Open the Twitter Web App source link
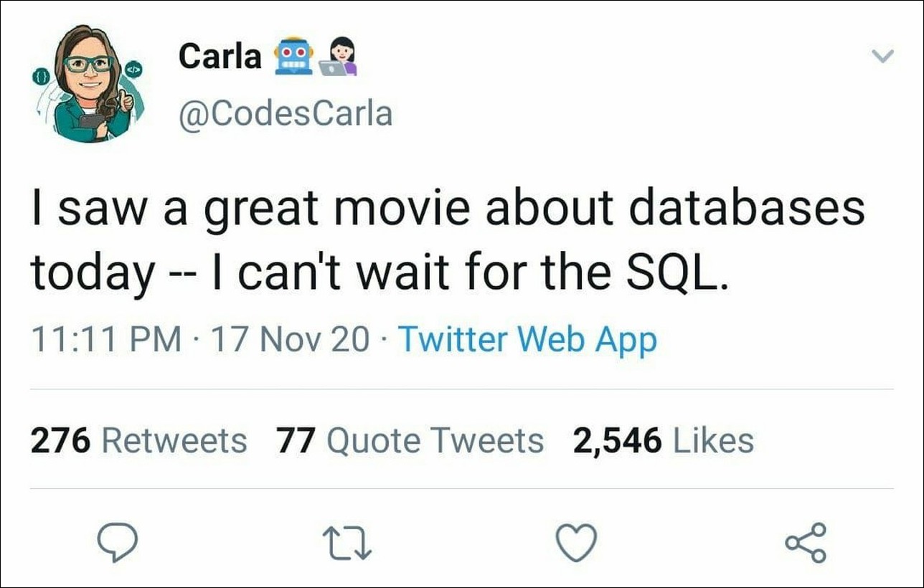This screenshot has height=588, width=924. 527,339
